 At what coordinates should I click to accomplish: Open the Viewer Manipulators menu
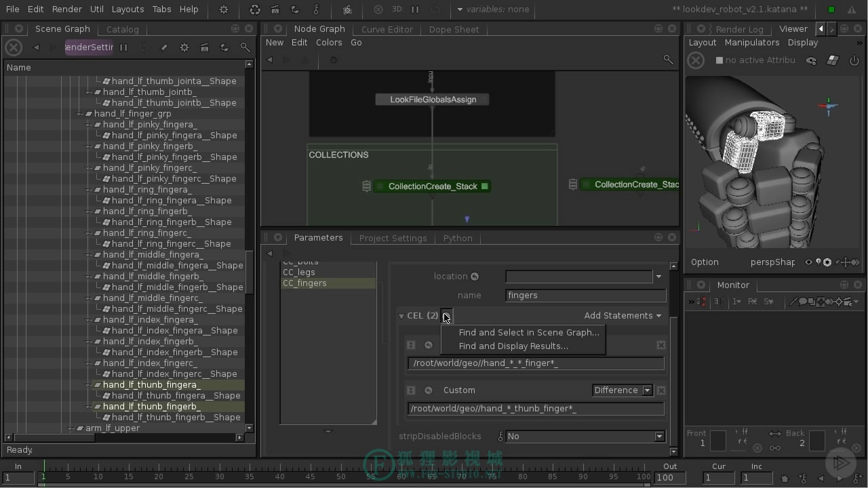tap(752, 42)
